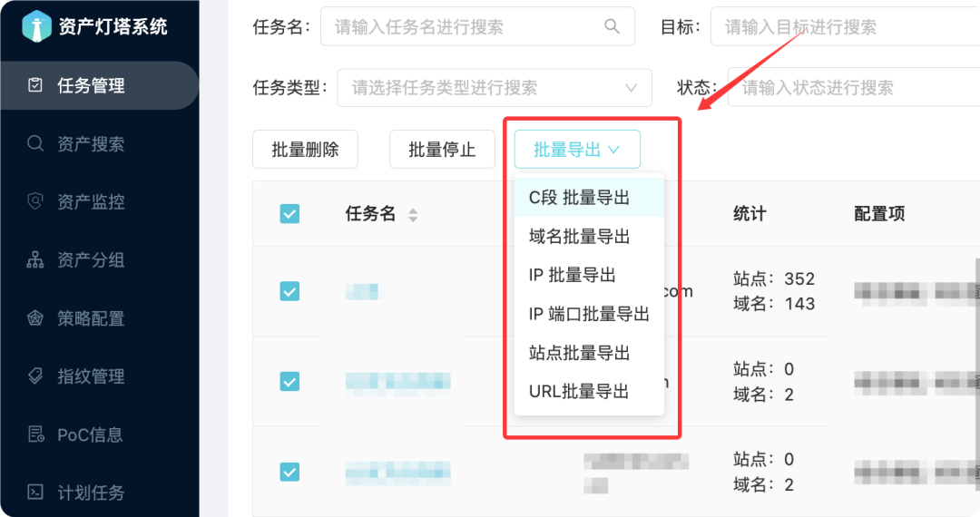The width and height of the screenshot is (980, 517).
Task: Click the 资产监控 shield icon in sidebar
Action: tap(35, 201)
